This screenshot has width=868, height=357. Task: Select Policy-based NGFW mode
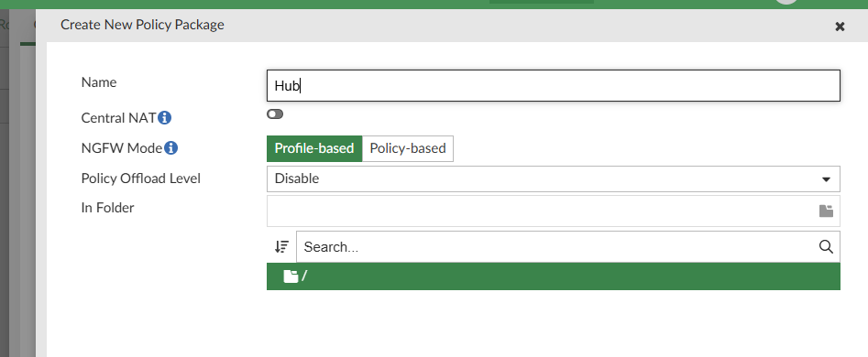[408, 148]
